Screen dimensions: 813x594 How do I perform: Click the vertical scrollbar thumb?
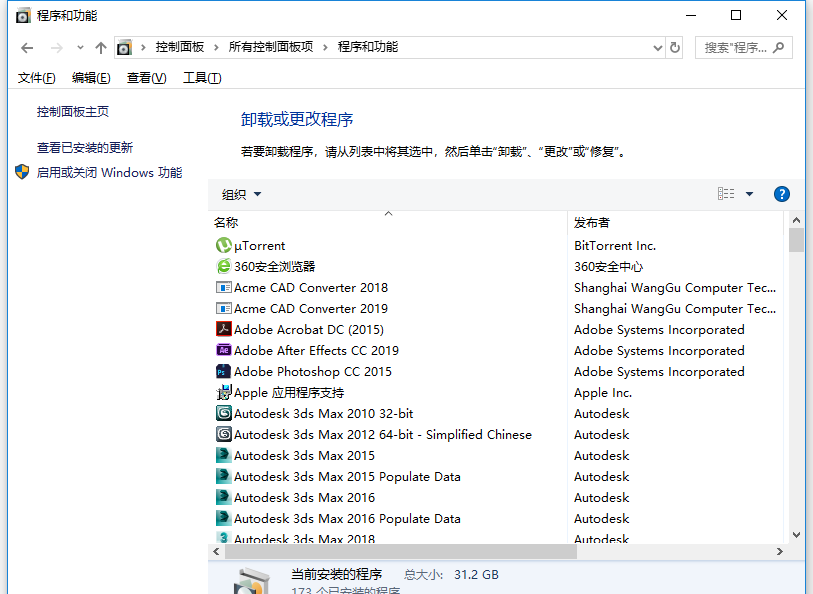pos(796,240)
